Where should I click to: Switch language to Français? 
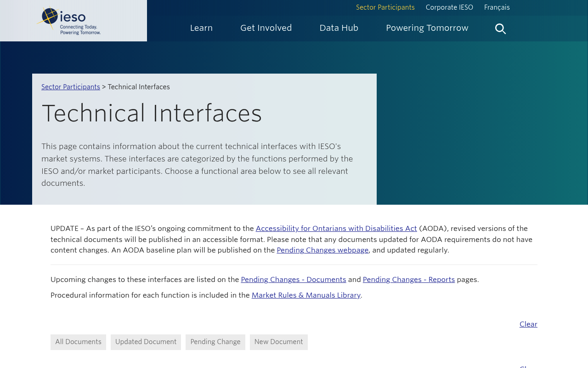pos(497,7)
